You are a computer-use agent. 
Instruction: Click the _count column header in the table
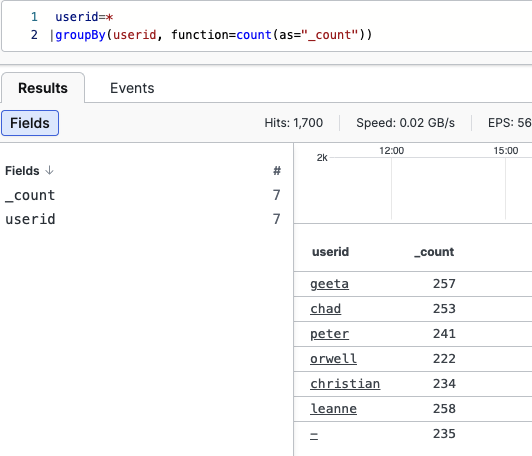click(434, 252)
